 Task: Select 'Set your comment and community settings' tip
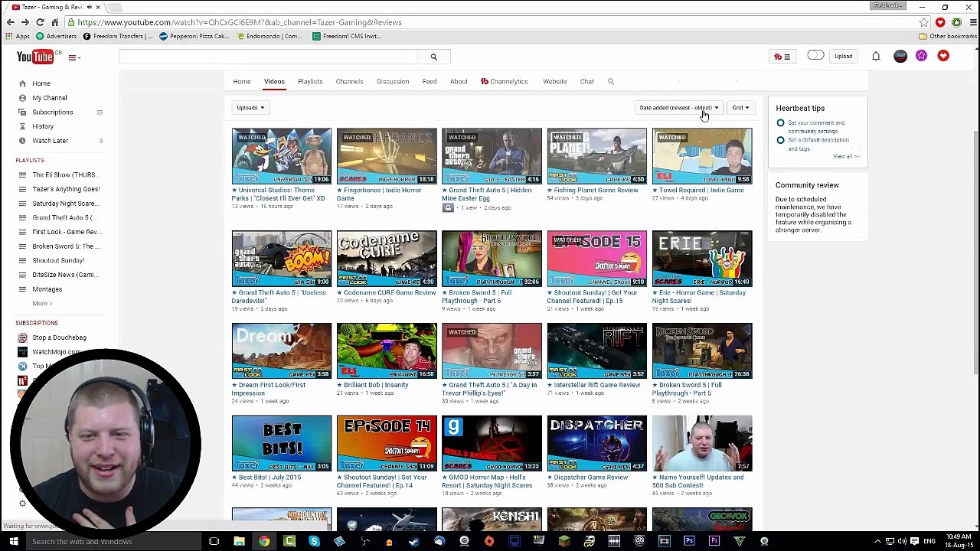pos(816,127)
